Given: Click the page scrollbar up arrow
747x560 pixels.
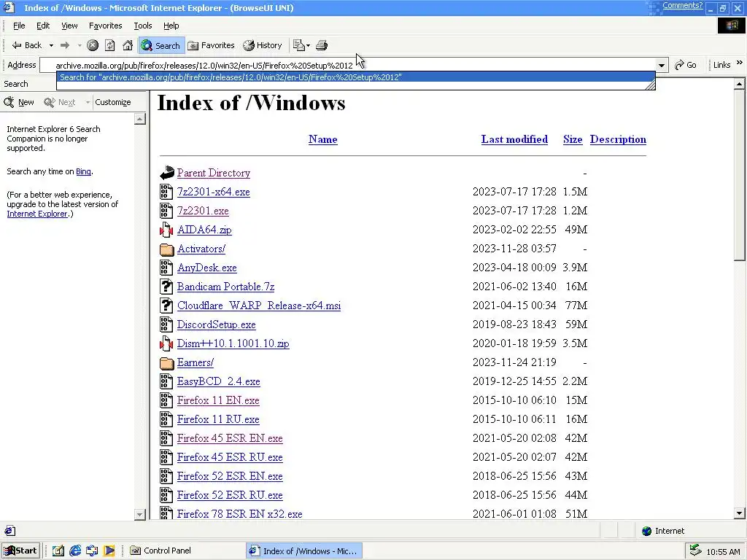Looking at the screenshot, I should [740, 84].
